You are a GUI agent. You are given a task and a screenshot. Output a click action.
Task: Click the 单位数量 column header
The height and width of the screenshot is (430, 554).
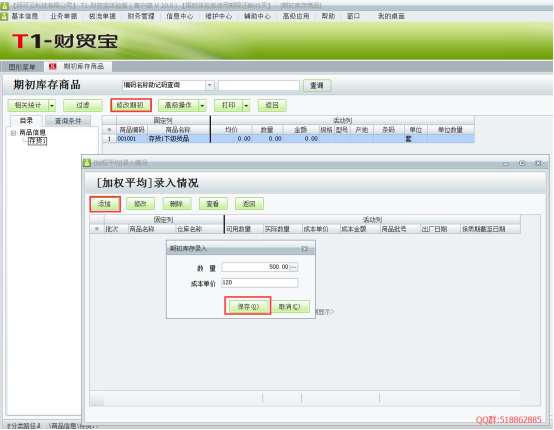tap(450, 130)
